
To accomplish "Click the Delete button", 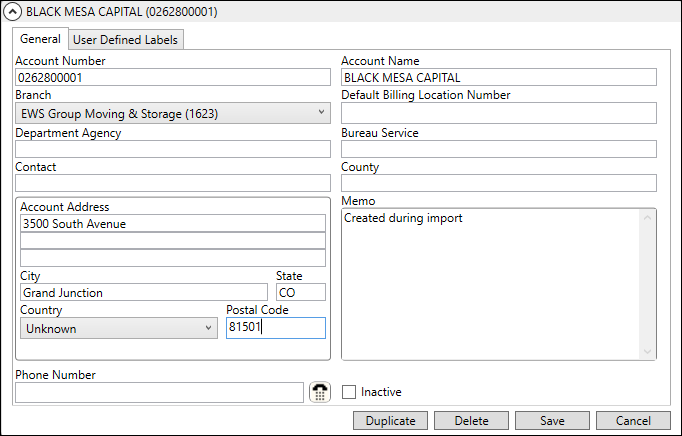I will (471, 421).
